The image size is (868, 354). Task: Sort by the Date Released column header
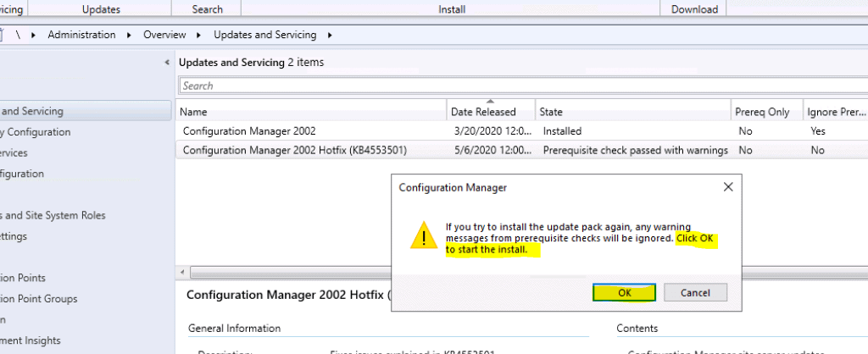(491, 112)
